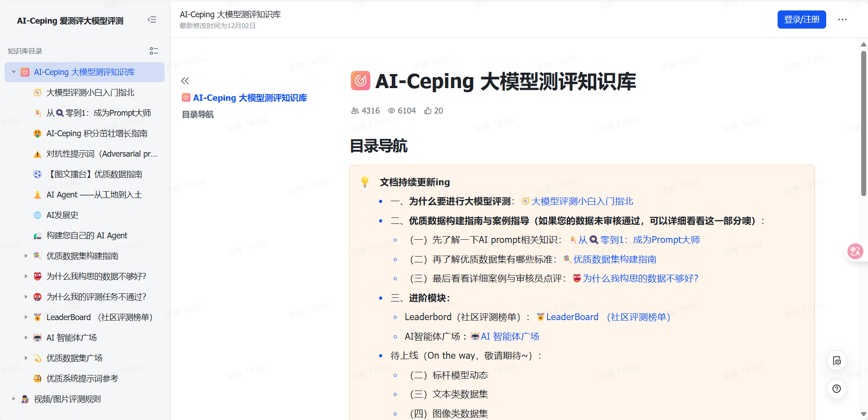Click the thumbs-up like icon

point(428,111)
